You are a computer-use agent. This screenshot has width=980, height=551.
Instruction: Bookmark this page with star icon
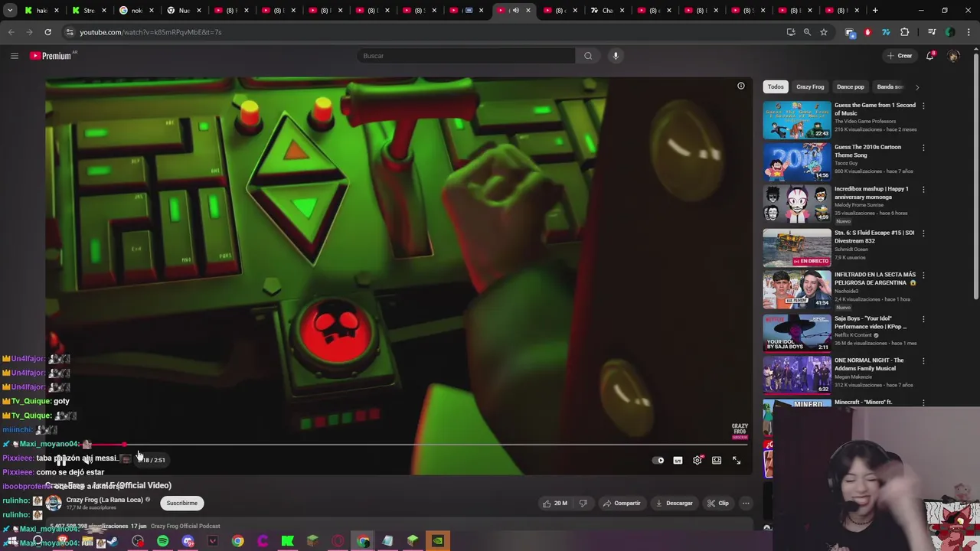824,32
